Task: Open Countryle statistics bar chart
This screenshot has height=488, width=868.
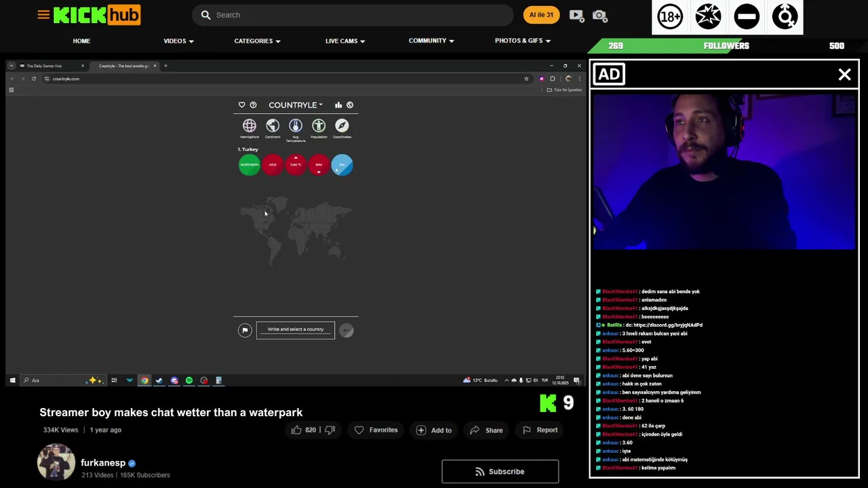Action: (x=338, y=105)
